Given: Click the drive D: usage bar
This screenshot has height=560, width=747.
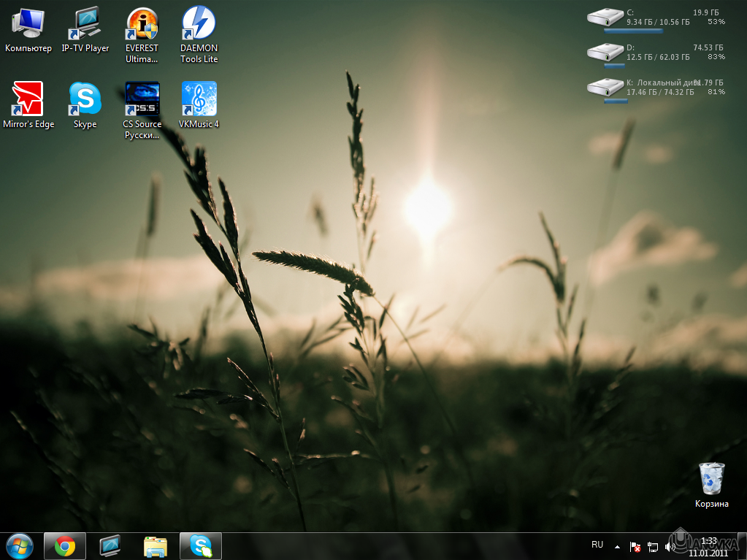Looking at the screenshot, I should pos(616,66).
